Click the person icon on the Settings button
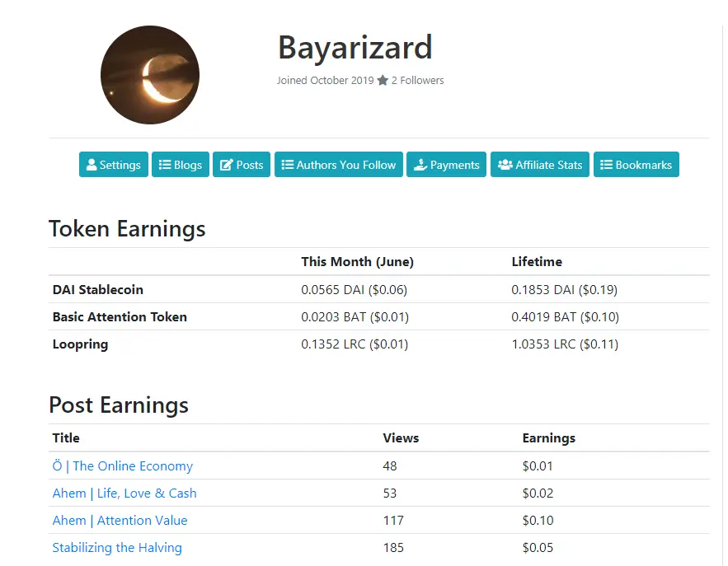Image resolution: width=728 pixels, height=566 pixels. [92, 165]
